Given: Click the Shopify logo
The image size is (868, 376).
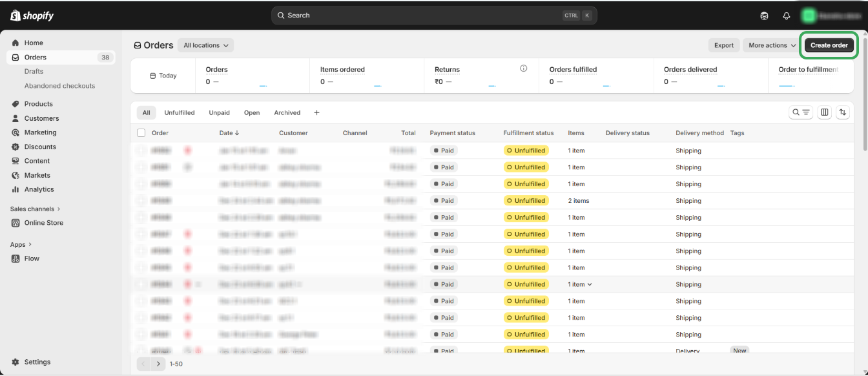Looking at the screenshot, I should point(32,16).
